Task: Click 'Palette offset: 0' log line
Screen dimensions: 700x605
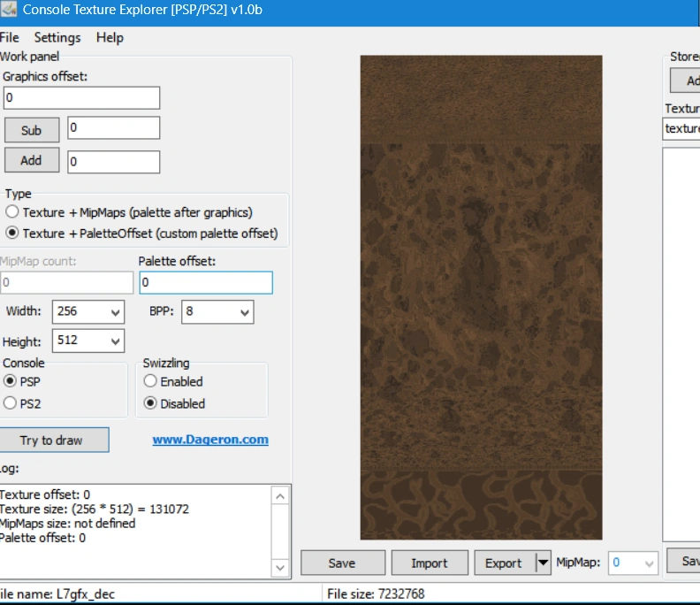Action: tap(42, 538)
